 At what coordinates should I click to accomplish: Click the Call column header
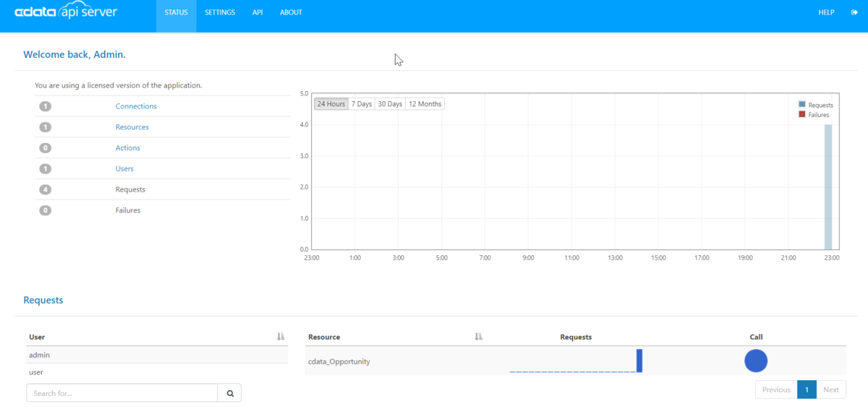tap(756, 337)
